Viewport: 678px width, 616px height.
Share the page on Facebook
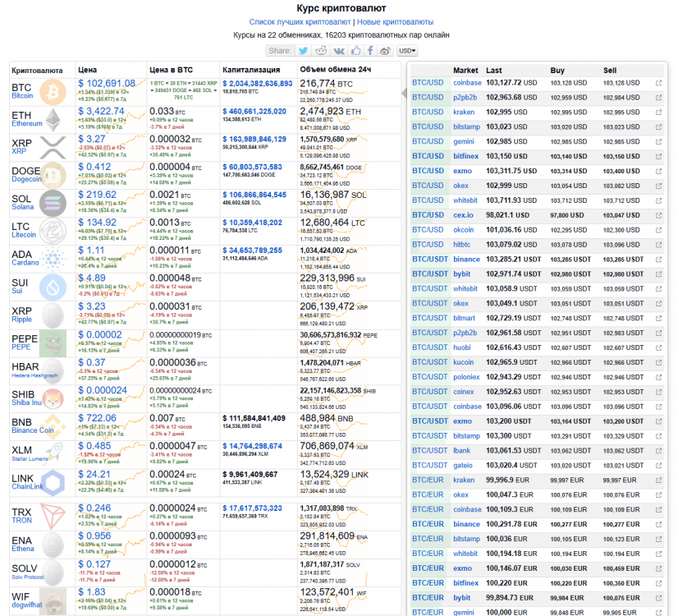[x=370, y=51]
